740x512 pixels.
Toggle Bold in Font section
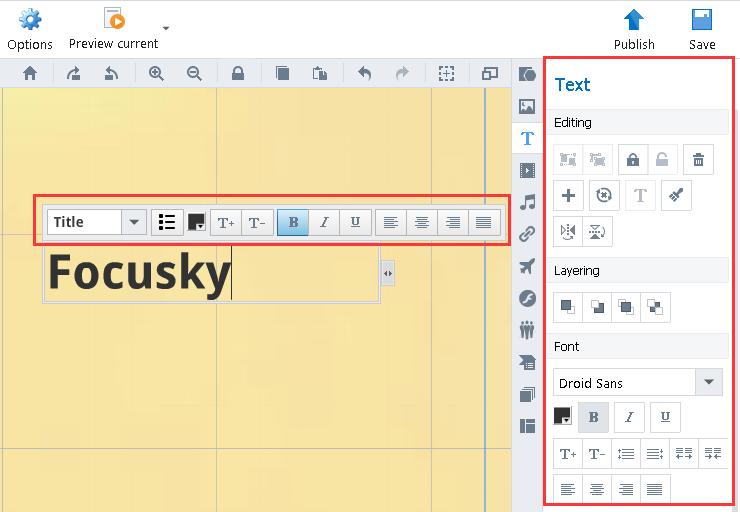593,417
